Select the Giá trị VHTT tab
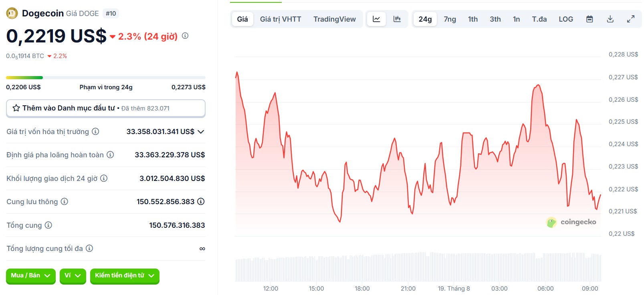This screenshot has width=644, height=295. coord(281,19)
